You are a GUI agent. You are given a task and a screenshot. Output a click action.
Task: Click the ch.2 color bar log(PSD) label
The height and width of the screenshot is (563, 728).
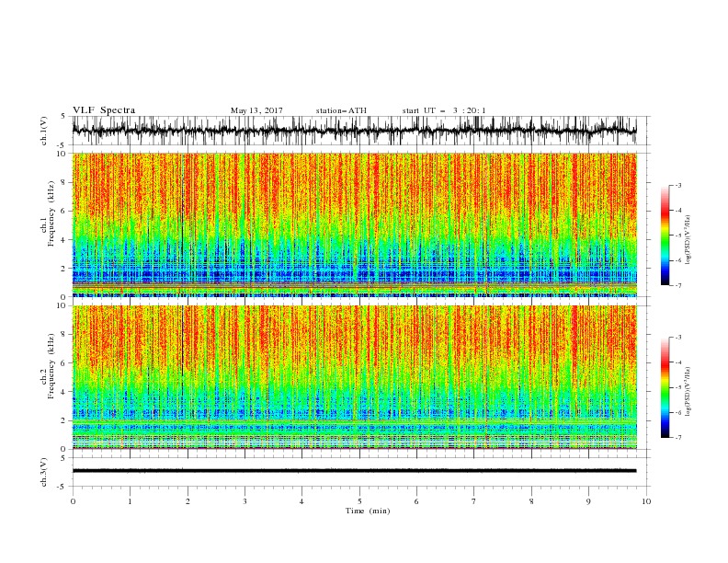click(x=688, y=391)
